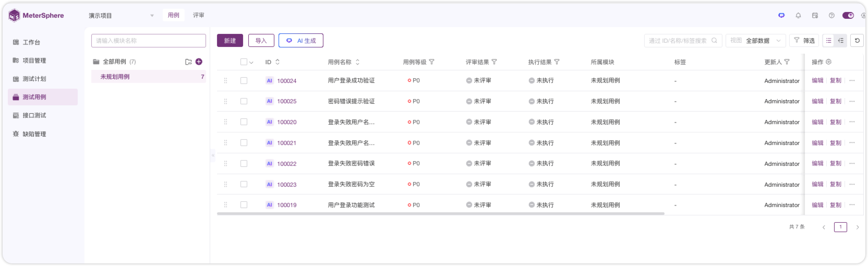Open the task center icon beside the bell

(815, 16)
